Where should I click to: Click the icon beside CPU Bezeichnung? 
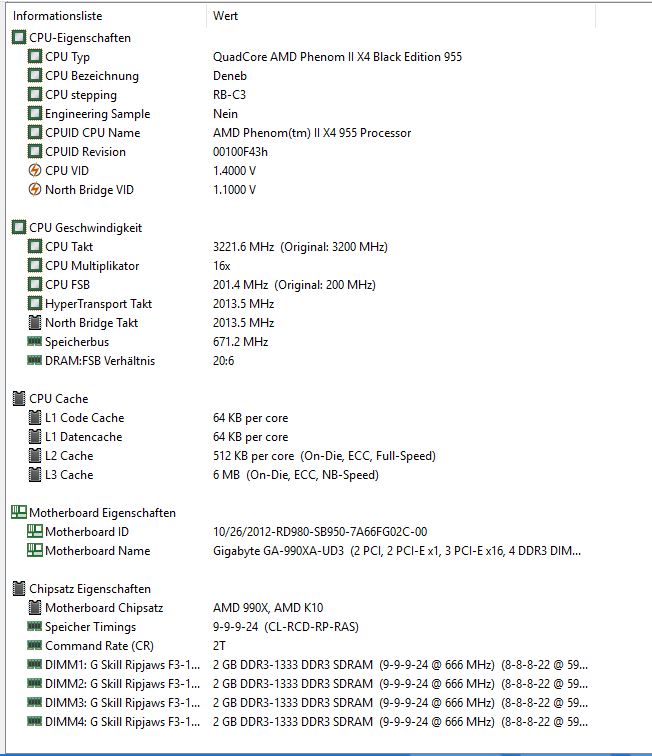35,76
